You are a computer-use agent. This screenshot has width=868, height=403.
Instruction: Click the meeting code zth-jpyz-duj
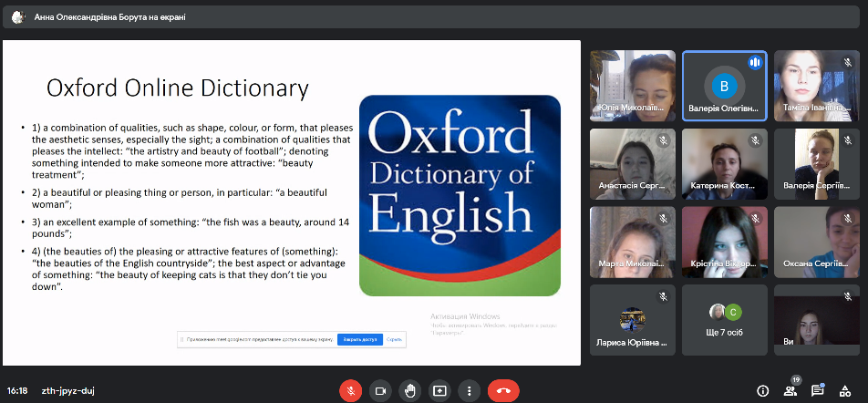(67, 390)
